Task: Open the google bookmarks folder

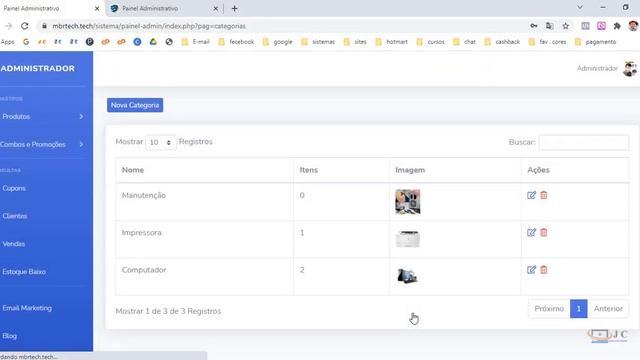Action: point(278,42)
